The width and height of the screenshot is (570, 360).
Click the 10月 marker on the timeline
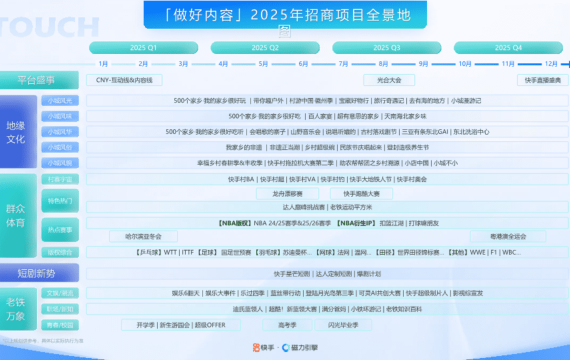coord(465,64)
